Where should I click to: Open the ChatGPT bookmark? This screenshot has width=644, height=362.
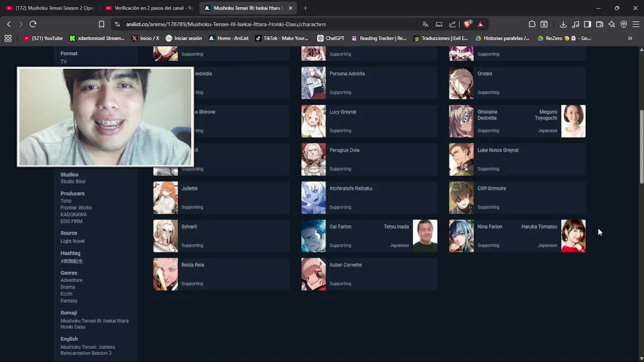pos(331,38)
